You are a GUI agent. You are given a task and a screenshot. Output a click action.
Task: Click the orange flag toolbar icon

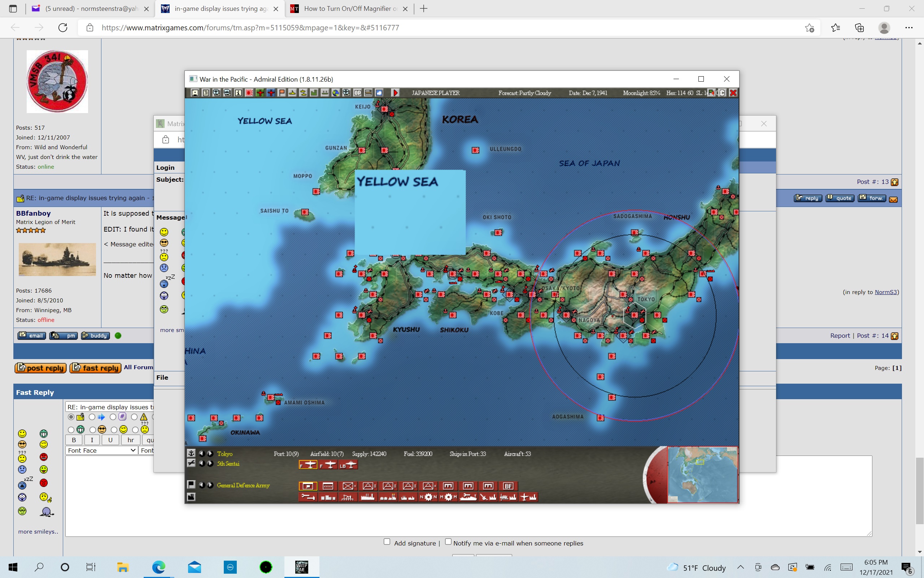point(282,93)
